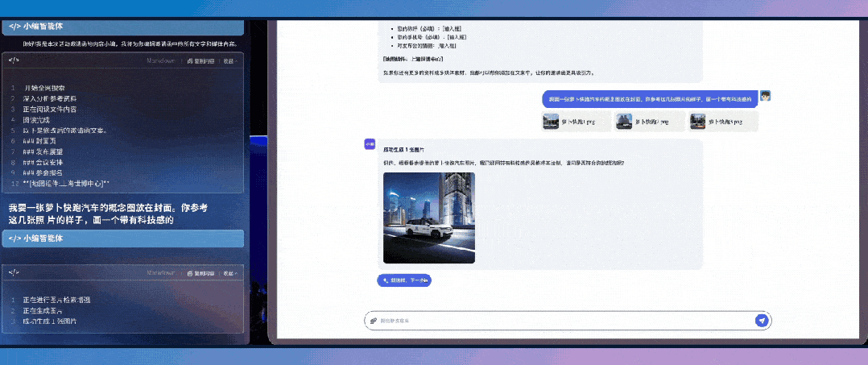Click the 小编 bot avatar beside the image reply
Image resolution: width=868 pixels, height=365 pixels.
[370, 143]
